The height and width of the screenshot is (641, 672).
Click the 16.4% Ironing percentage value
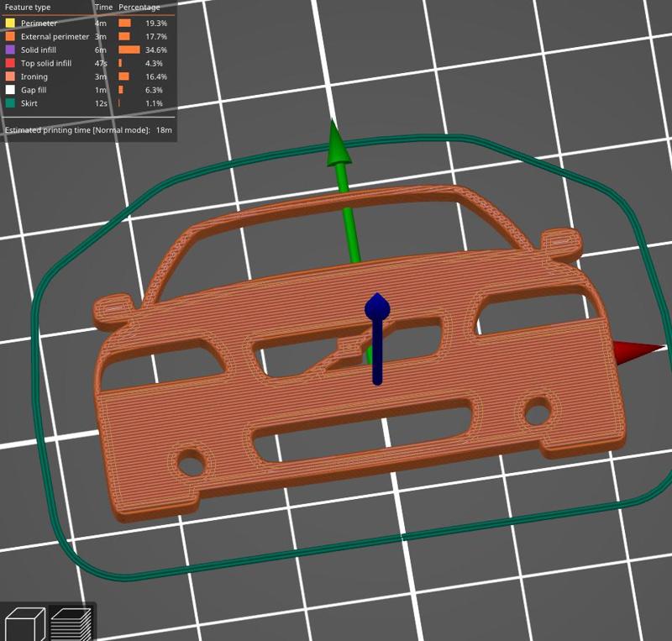click(156, 76)
